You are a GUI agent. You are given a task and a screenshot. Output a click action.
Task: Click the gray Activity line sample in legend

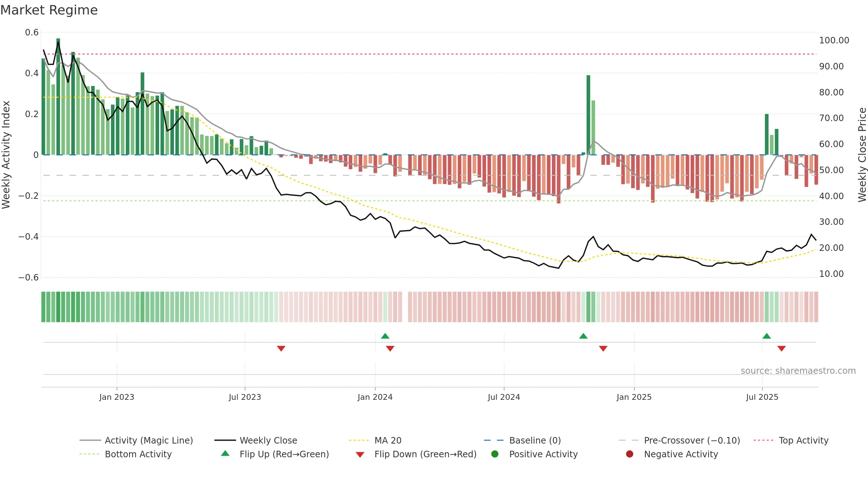pos(90,440)
